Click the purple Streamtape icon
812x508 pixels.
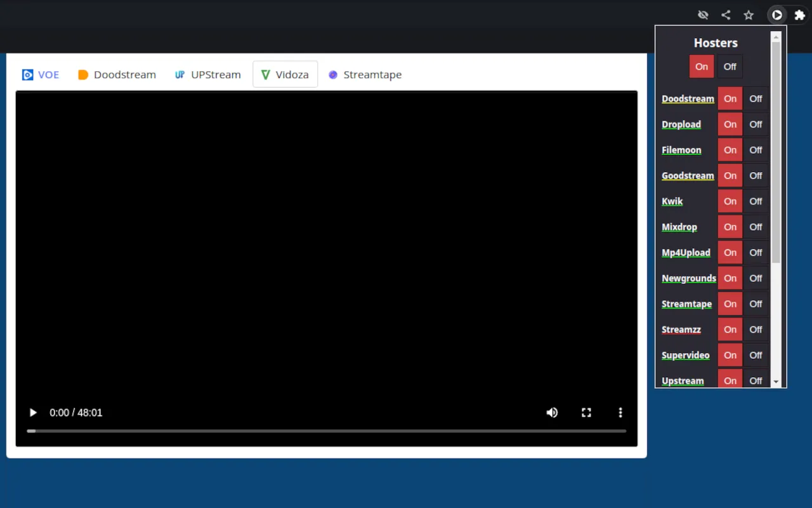[333, 74]
